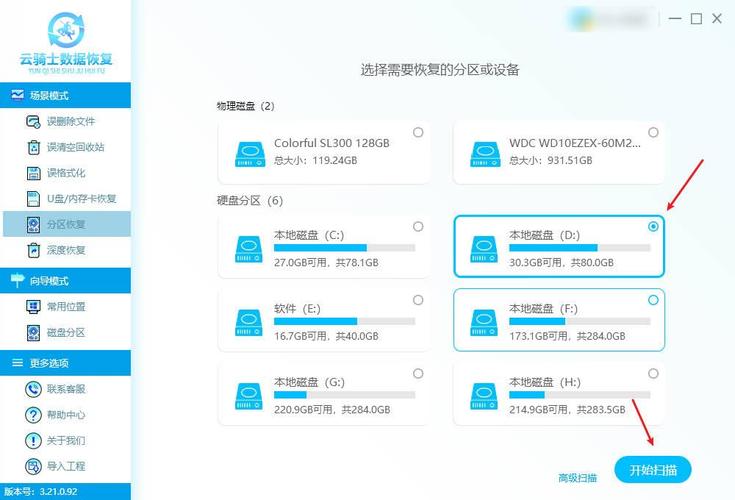735x500 pixels.
Task: Open 帮助中心 help entry
Action: click(67, 415)
